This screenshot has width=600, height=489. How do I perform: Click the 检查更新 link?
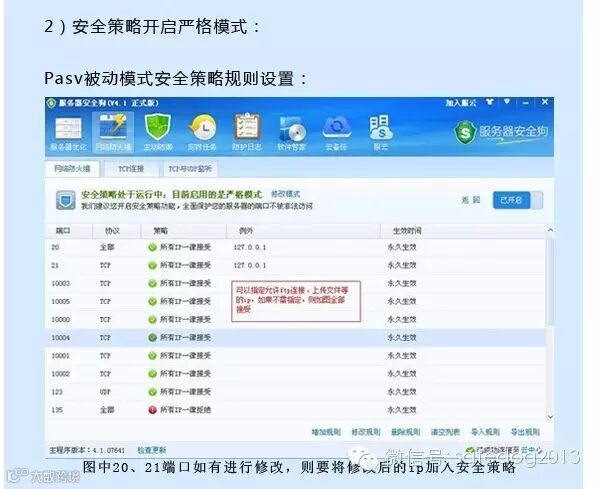click(152, 450)
